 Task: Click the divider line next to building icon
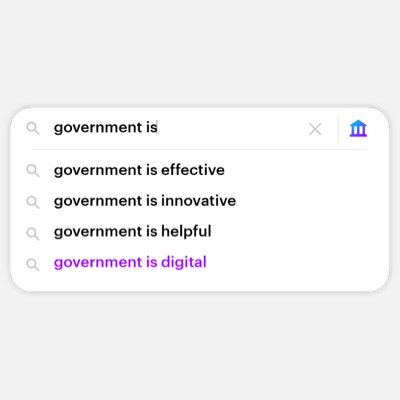(338, 129)
